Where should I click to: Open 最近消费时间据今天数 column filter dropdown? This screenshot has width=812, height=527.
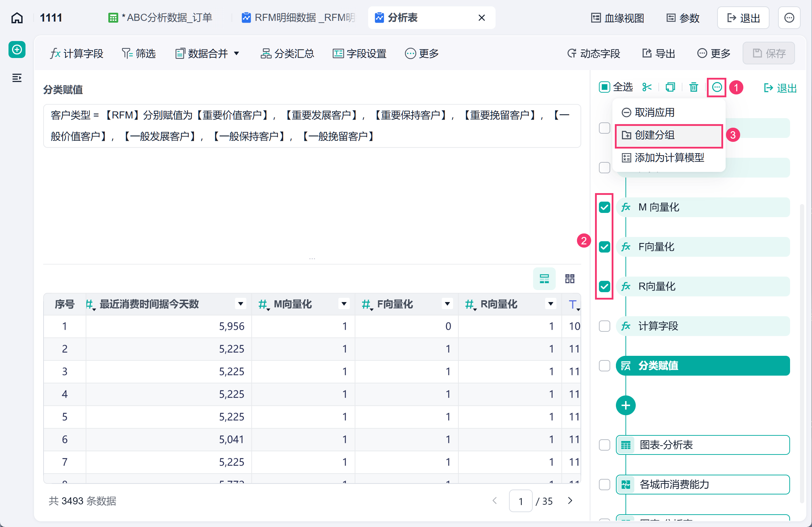pyautogui.click(x=240, y=304)
